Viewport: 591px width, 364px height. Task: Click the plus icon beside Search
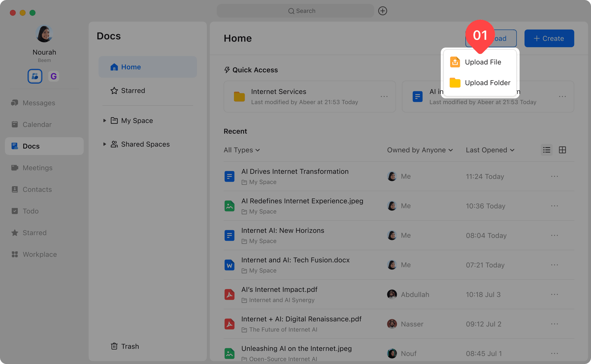coord(383,11)
